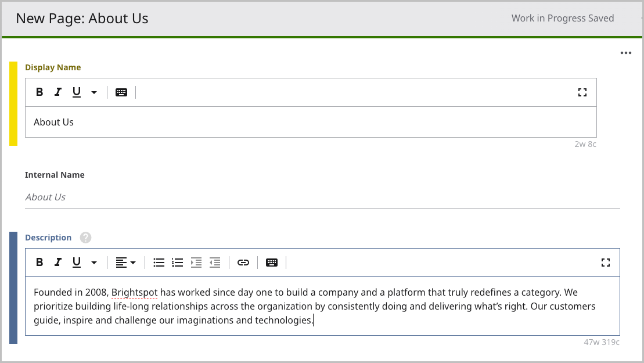
Task: Open fullscreen mode for Description editor
Action: tap(606, 263)
